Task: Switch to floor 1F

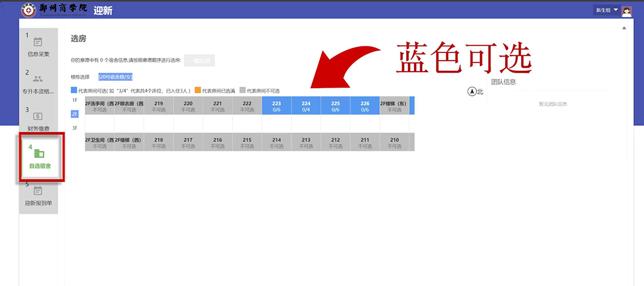Action: [x=75, y=100]
